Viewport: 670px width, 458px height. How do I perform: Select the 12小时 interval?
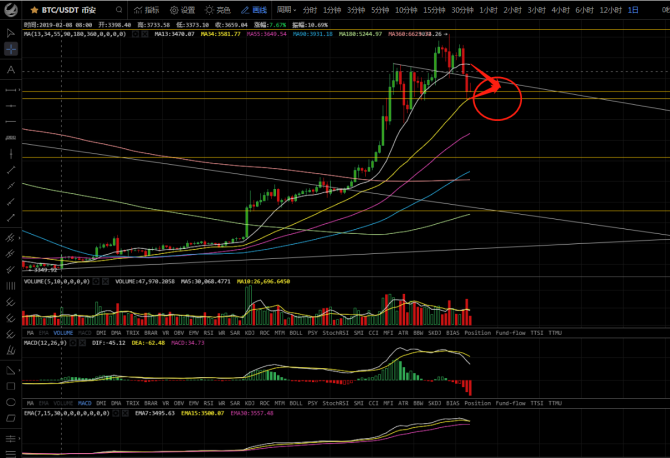pos(611,10)
